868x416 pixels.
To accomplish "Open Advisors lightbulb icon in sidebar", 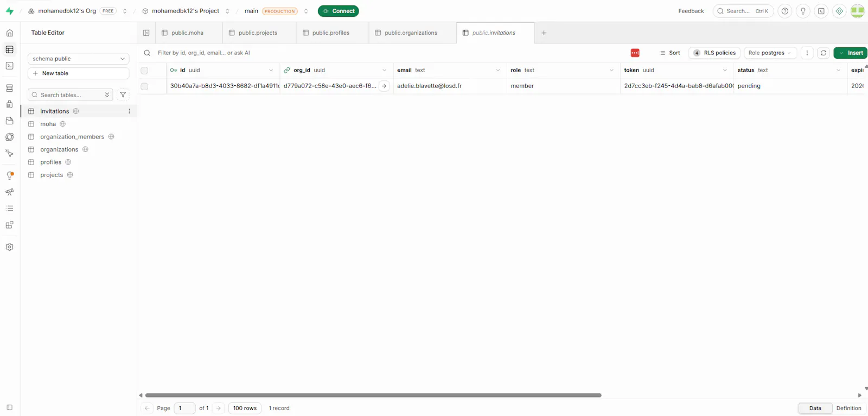I will click(x=10, y=175).
